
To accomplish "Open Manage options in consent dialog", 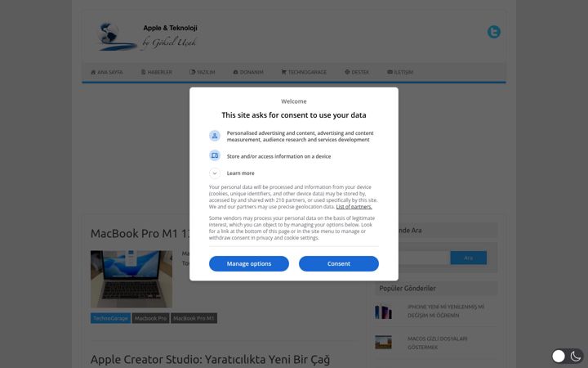I will point(249,263).
